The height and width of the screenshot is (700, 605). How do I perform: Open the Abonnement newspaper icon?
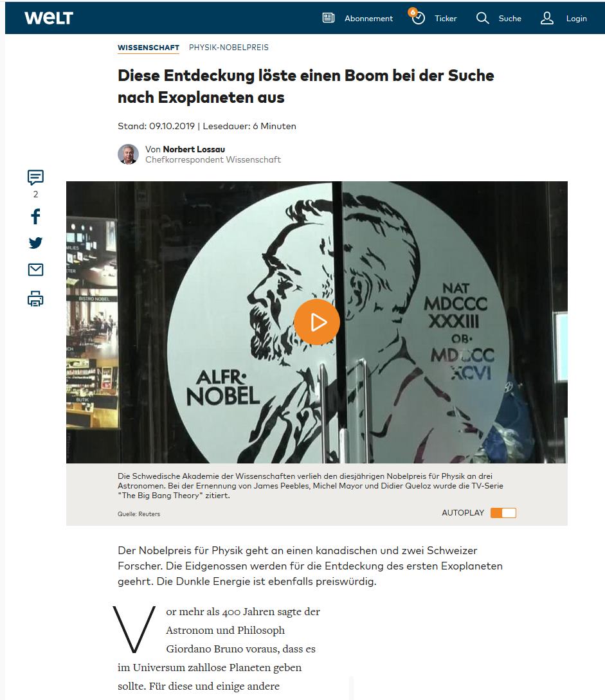[x=328, y=18]
